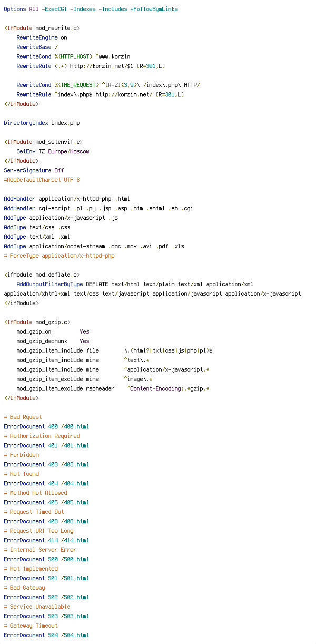This screenshot has width=316, height=644.
Task: Select # Not Implemented comment
Action: (x=31, y=569)
